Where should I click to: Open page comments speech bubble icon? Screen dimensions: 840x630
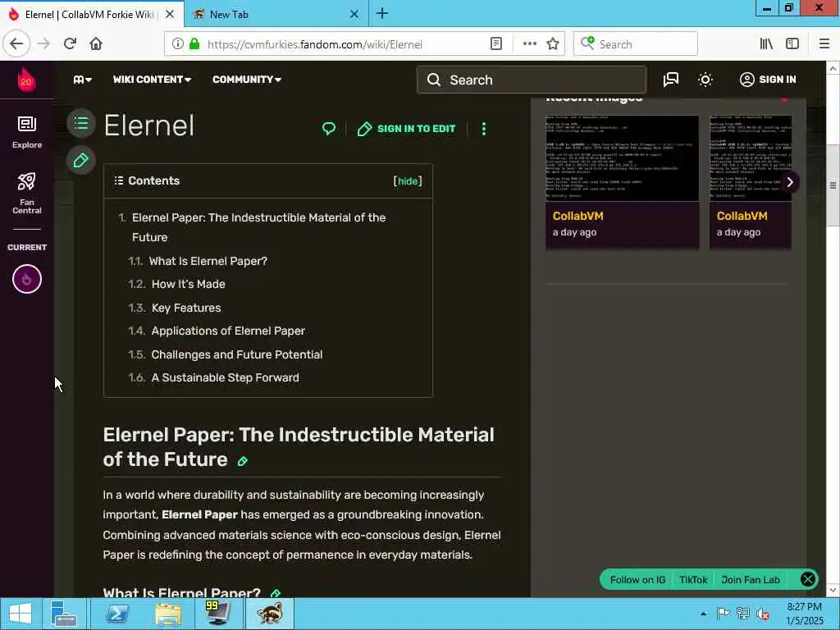point(329,129)
